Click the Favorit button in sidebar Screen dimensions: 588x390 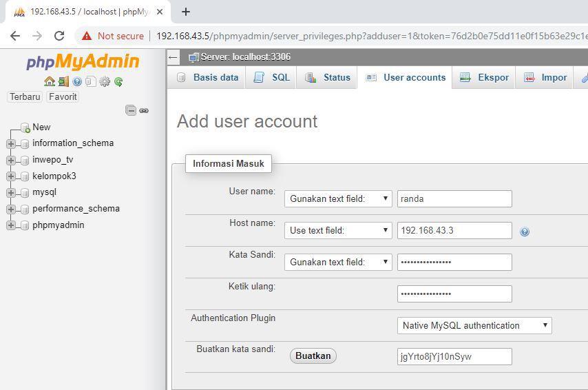point(63,96)
